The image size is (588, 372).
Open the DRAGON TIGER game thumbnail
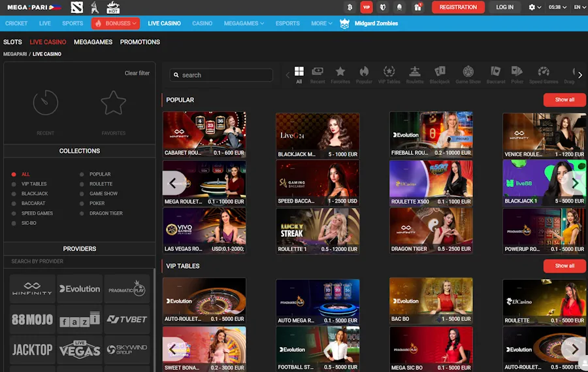pos(431,231)
